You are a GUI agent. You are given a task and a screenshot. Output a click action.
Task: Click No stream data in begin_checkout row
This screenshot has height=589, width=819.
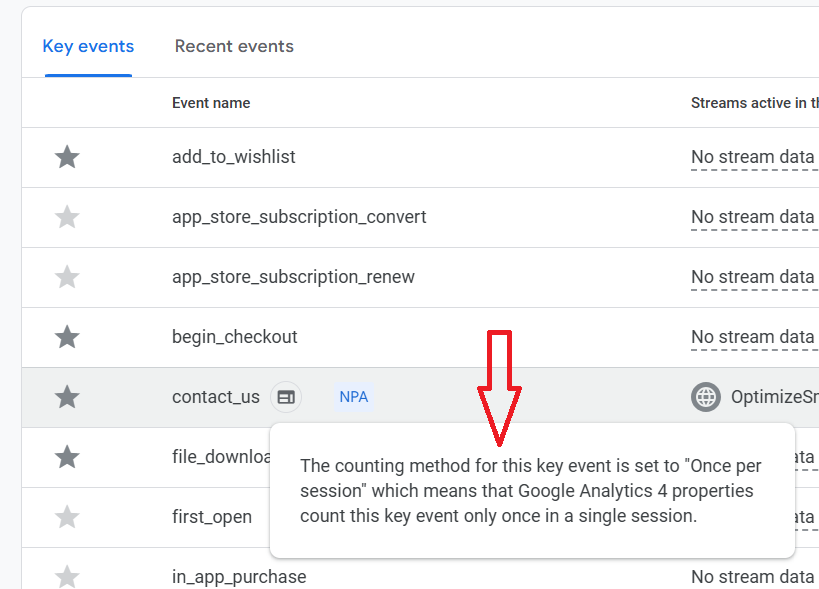point(752,337)
